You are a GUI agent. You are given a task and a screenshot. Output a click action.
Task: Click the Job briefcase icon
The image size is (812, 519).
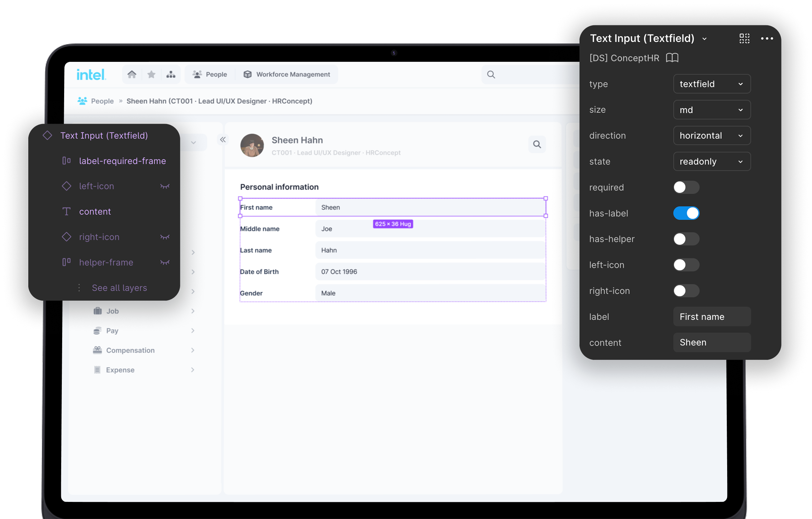pos(97,311)
